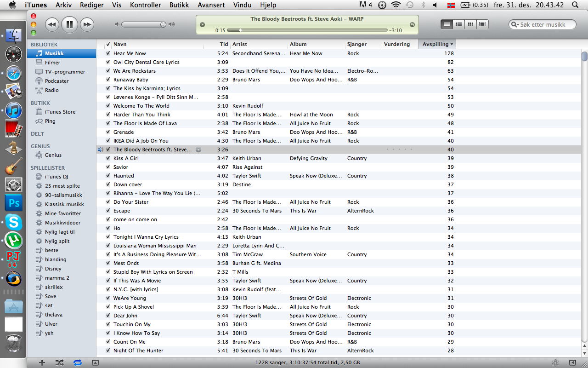Open Genius in sidebar
Image resolution: width=588 pixels, height=368 pixels.
point(62,155)
